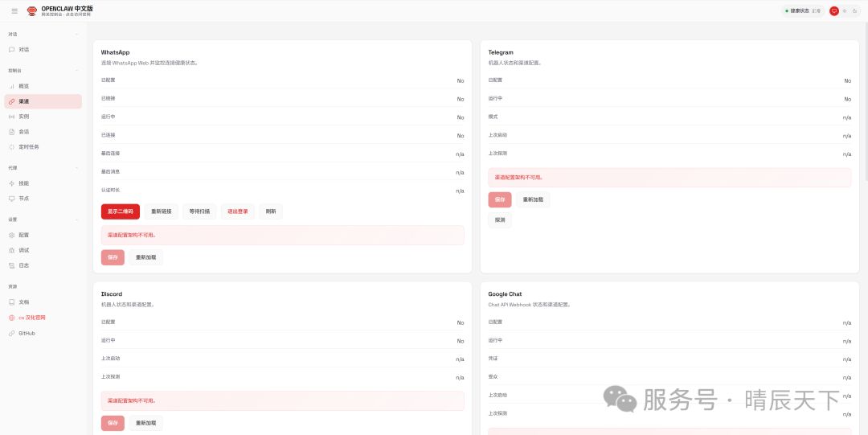Open 对话 via its chat bubble icon
868x435 pixels.
click(x=12, y=50)
